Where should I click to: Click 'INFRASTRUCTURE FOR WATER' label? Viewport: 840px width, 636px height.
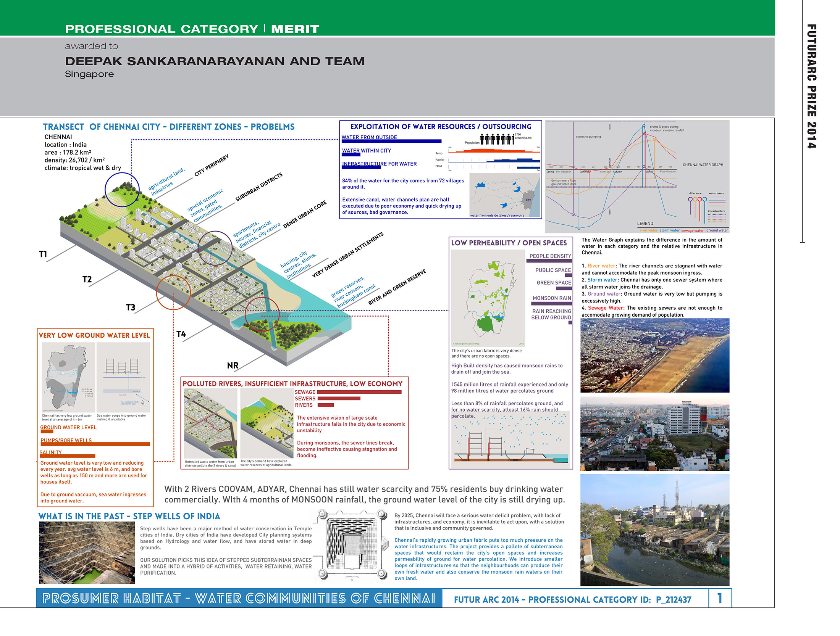pyautogui.click(x=380, y=164)
